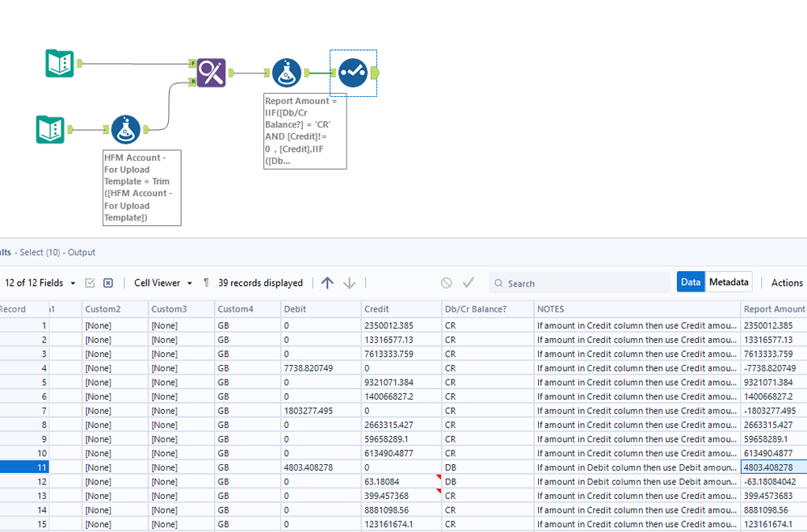Click the Select tool checkmark icon
The width and height of the screenshot is (807, 532).
click(353, 73)
